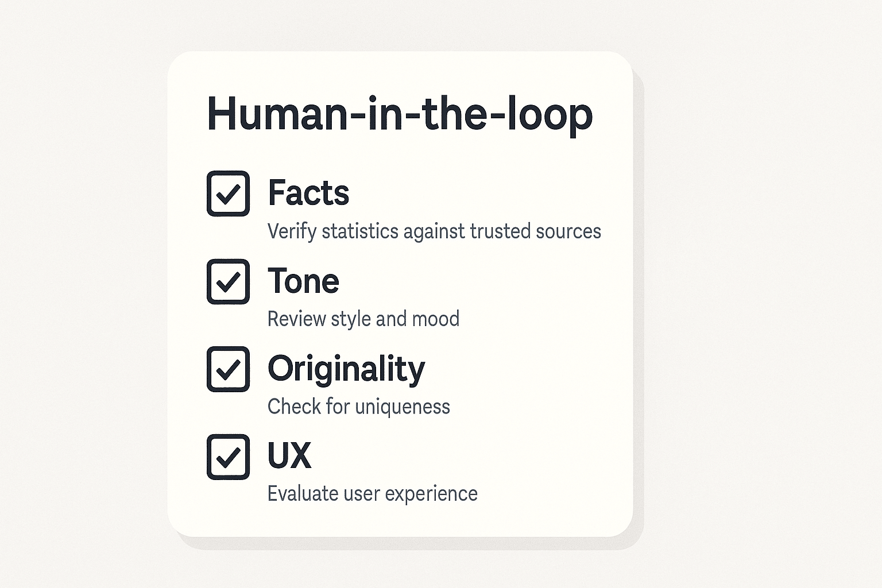Click the "Check for uniqueness" description
The width and height of the screenshot is (882, 588).
pyautogui.click(x=359, y=407)
